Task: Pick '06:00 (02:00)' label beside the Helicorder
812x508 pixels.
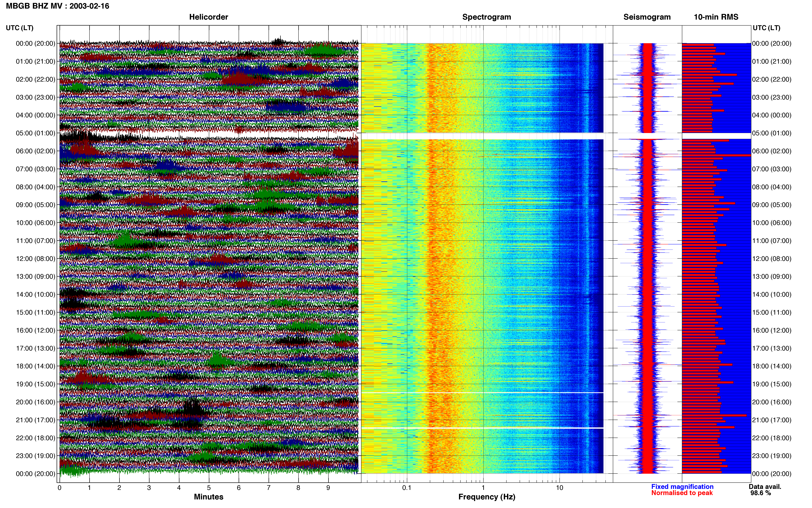Action: (x=36, y=151)
